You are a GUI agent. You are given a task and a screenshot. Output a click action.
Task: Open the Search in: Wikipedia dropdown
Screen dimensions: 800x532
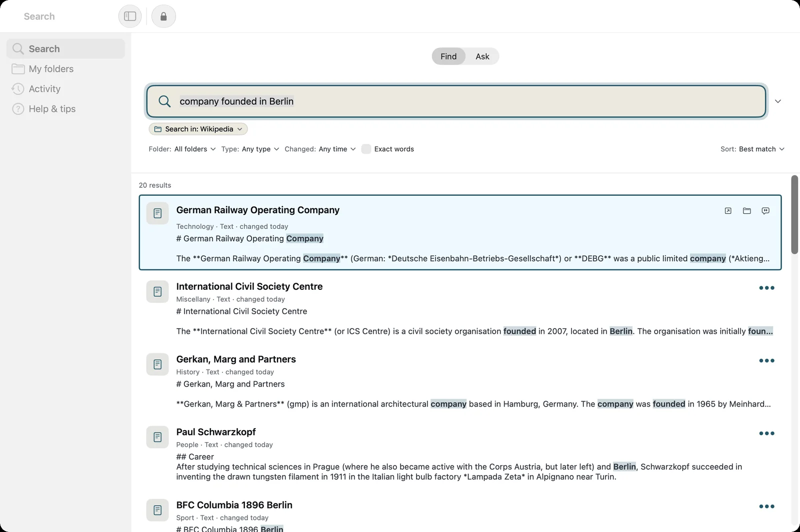(x=198, y=129)
